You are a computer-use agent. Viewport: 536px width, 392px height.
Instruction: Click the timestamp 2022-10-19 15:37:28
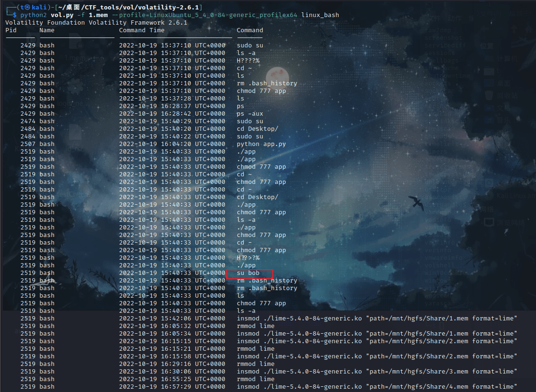point(172,98)
